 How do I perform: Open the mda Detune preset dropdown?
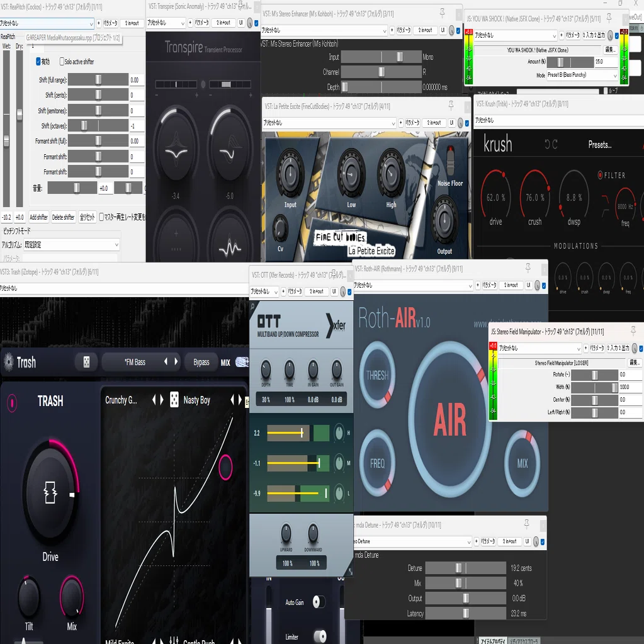(412, 542)
